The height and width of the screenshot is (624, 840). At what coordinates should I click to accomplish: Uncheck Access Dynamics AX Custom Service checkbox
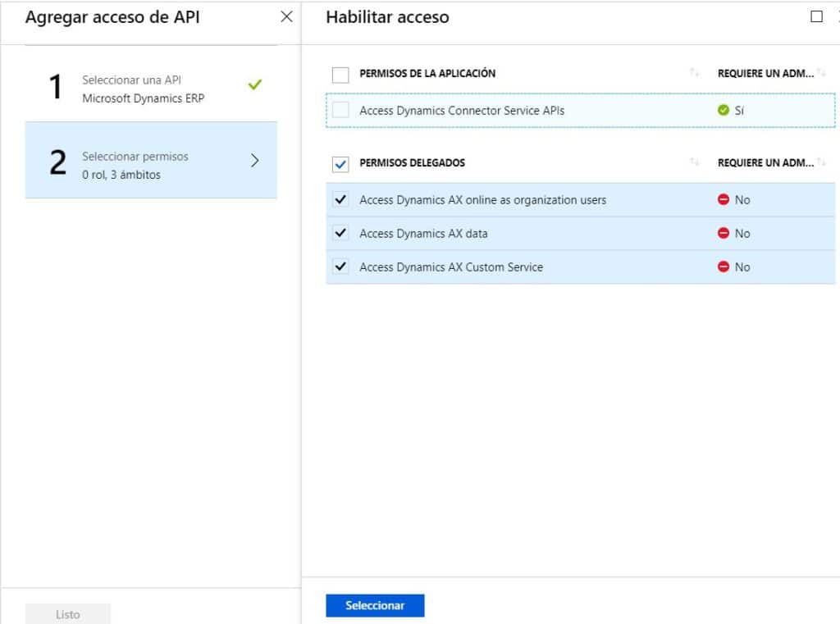coord(340,266)
